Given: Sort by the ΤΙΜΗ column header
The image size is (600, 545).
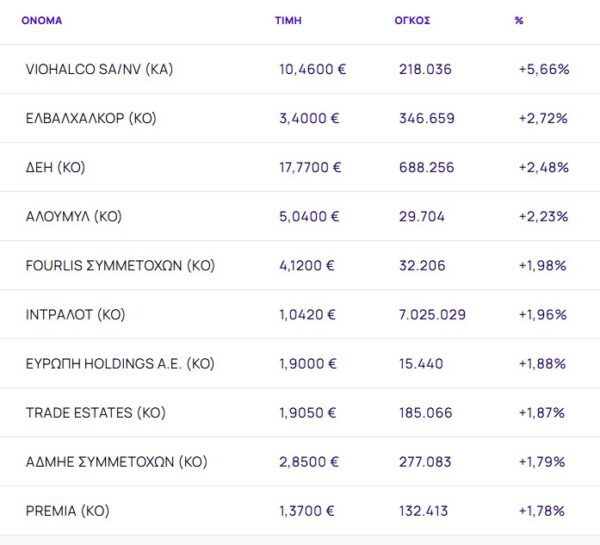Looking at the screenshot, I should pyautogui.click(x=287, y=20).
